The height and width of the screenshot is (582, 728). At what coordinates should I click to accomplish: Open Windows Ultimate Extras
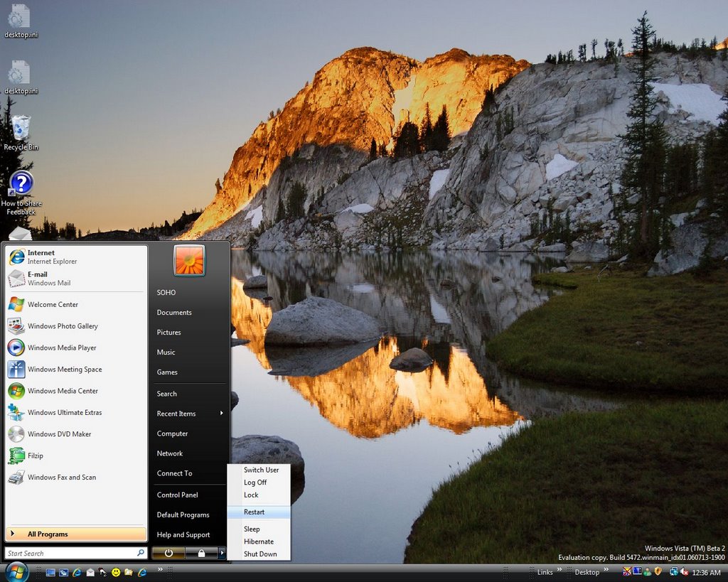click(x=77, y=413)
